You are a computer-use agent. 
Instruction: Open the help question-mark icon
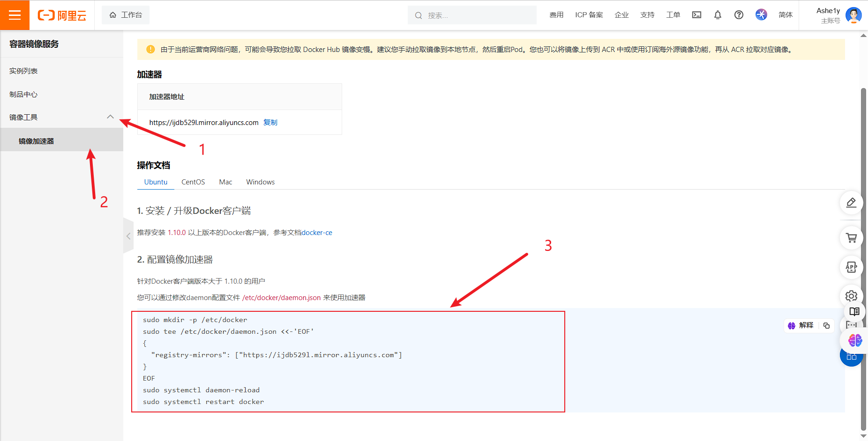(739, 15)
